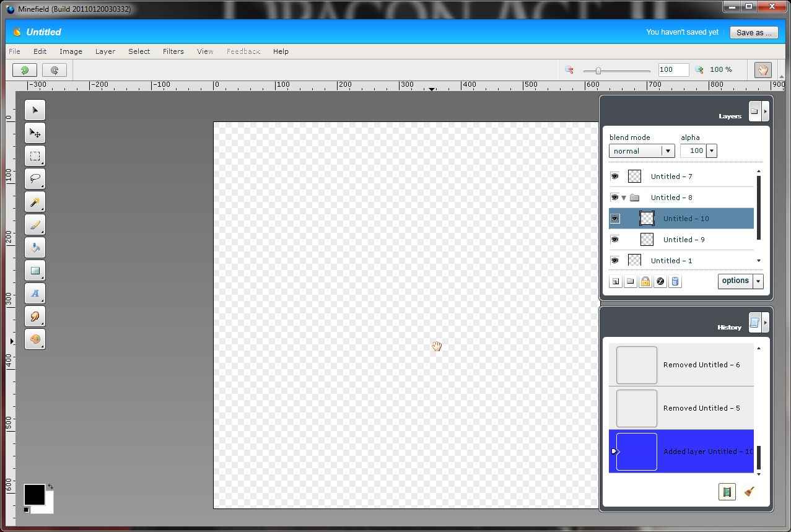Image resolution: width=791 pixels, height=532 pixels.
Task: Click the black foreground color swatch
Action: (x=34, y=495)
